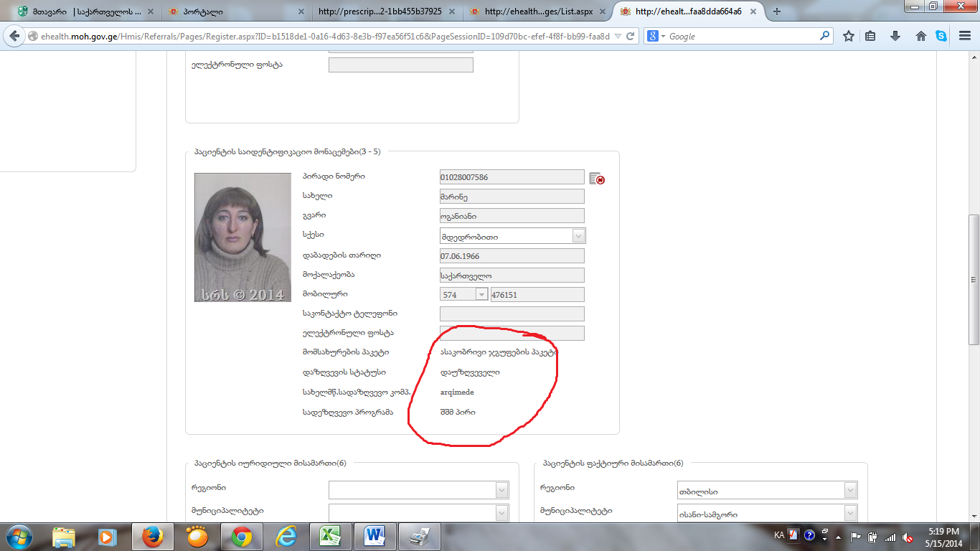Expand the factual address region dropdown showing თბილისი
Viewport: 980px width, 551px height.
(850, 491)
